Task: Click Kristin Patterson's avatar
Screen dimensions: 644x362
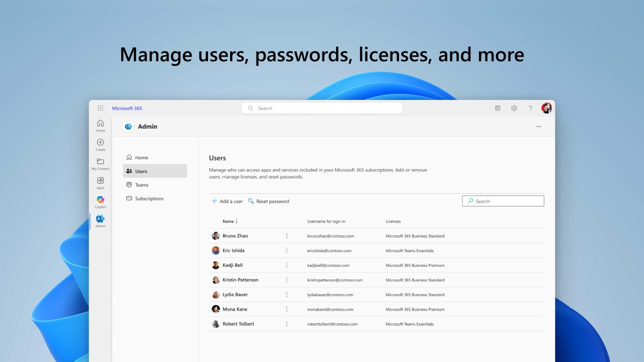Action: coord(215,280)
